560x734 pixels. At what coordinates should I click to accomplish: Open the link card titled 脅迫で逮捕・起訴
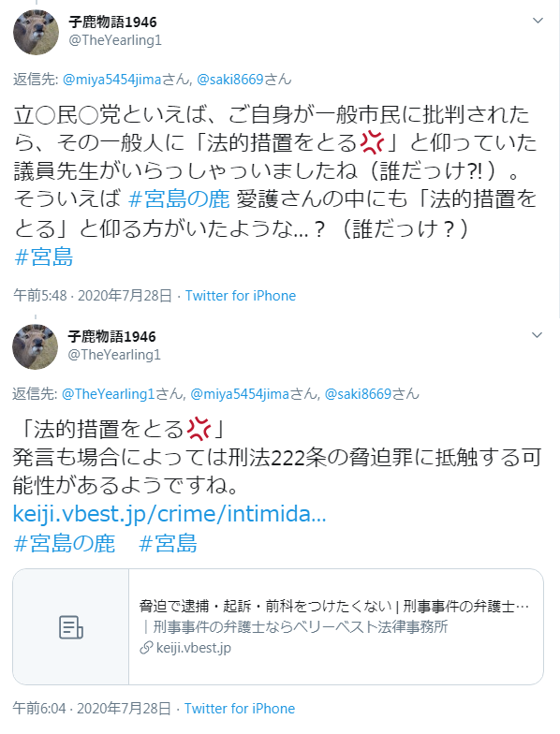pos(278,627)
